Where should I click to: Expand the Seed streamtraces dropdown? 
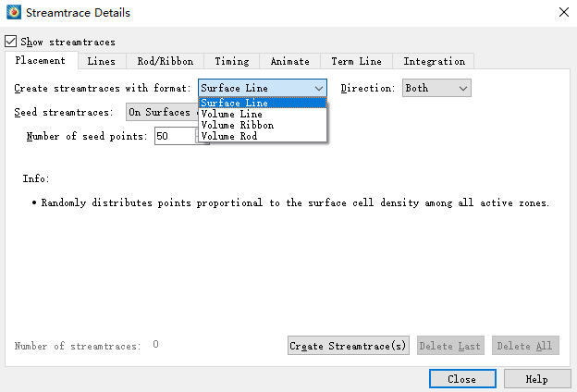click(x=160, y=112)
